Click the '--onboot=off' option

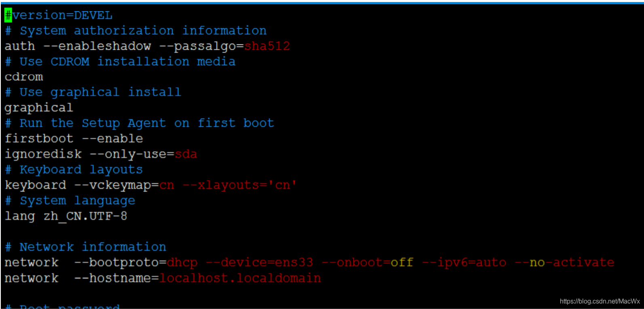(367, 262)
